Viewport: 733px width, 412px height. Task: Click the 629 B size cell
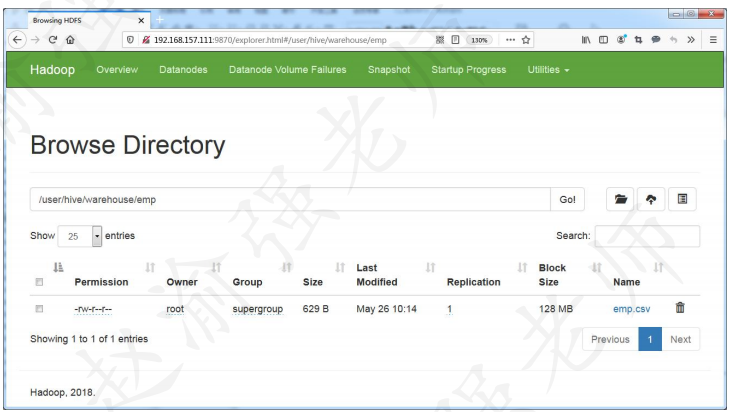click(x=316, y=309)
